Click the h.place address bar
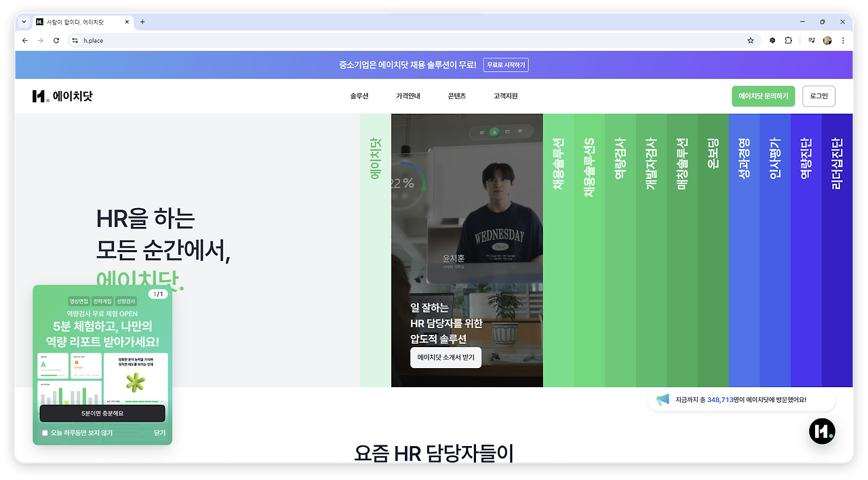 [x=94, y=40]
